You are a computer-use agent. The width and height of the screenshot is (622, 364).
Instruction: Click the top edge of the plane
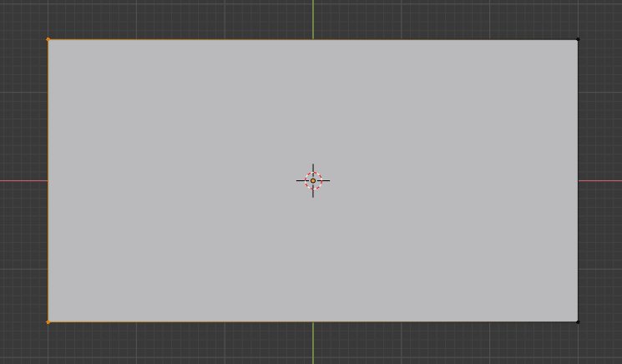point(313,39)
